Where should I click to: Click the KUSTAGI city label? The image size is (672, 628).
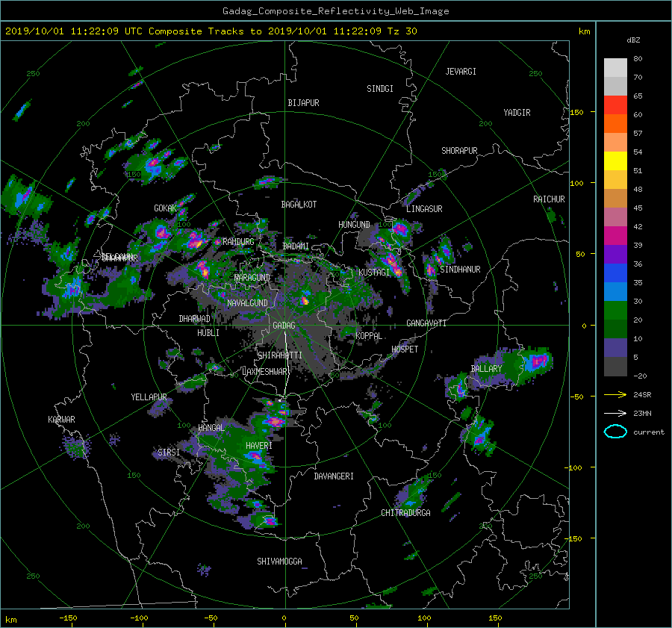pos(374,273)
